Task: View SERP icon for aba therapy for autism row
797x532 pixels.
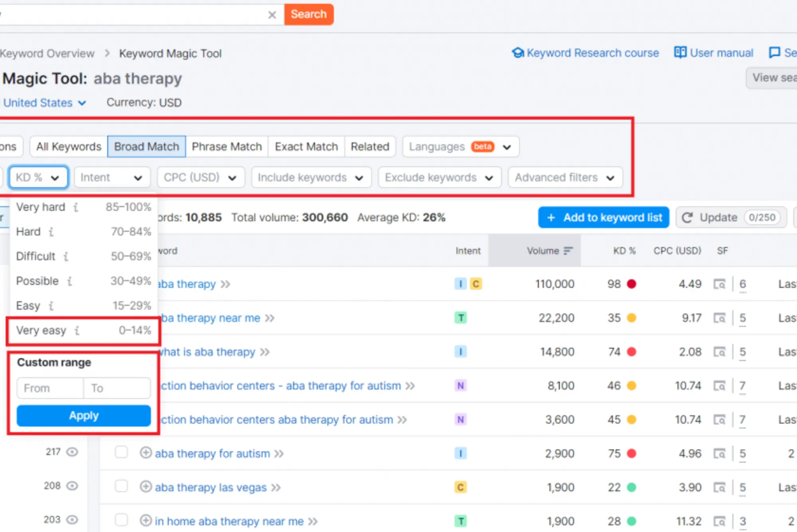Action: click(x=719, y=453)
